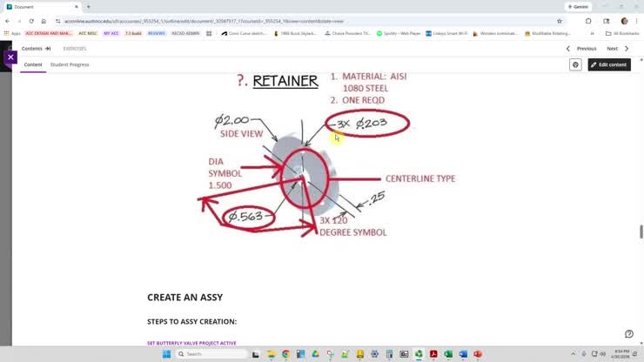
Task: Close the content panel with the purple X
Action: [x=10, y=57]
